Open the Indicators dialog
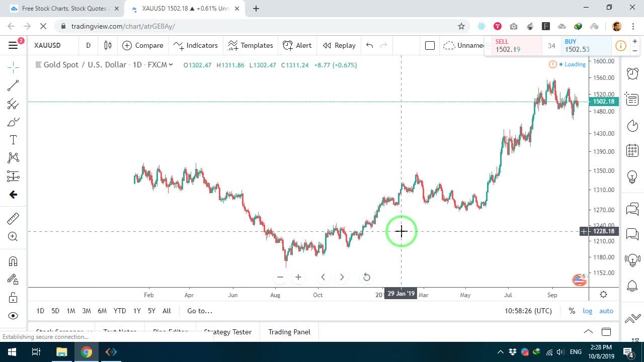This screenshot has height=362, width=644. pos(195,45)
